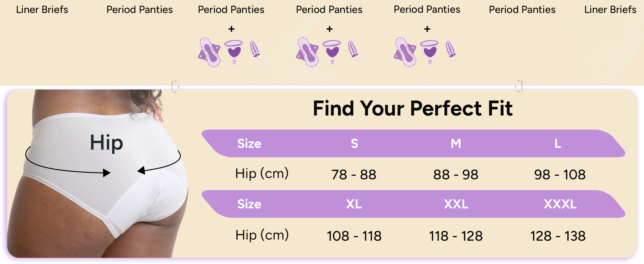Click the leftmost Liner Briefs label

click(x=42, y=10)
